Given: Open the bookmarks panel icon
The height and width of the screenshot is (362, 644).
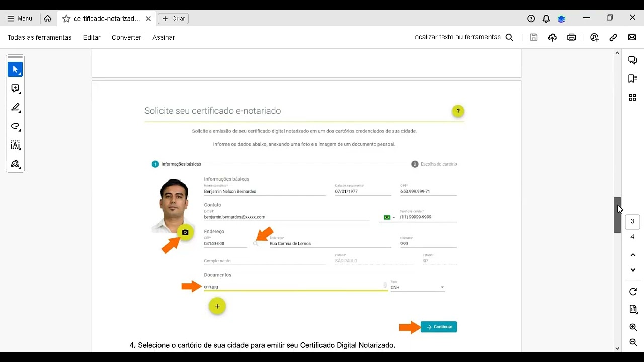Looking at the screenshot, I should pos(633,79).
